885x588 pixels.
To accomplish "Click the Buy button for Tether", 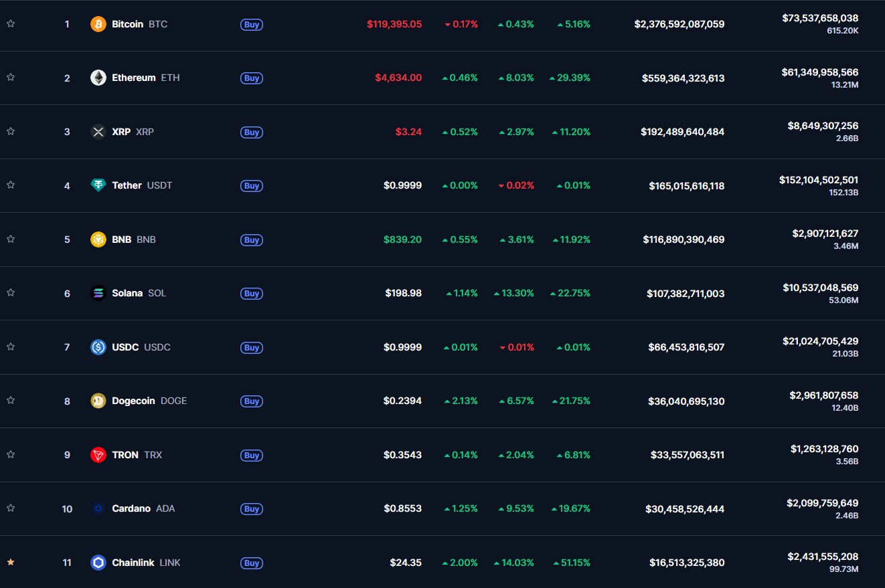I will [252, 186].
